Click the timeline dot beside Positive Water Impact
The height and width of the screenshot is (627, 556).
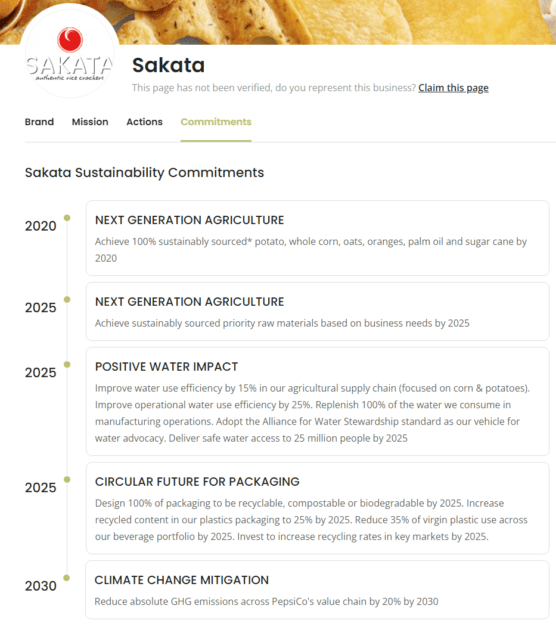pos(67,365)
